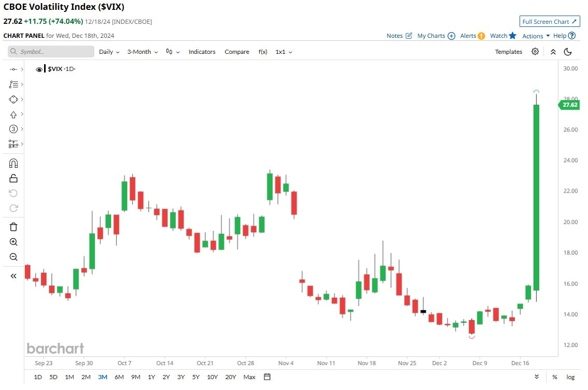
Task: Open the Templates menu
Action: coord(509,52)
